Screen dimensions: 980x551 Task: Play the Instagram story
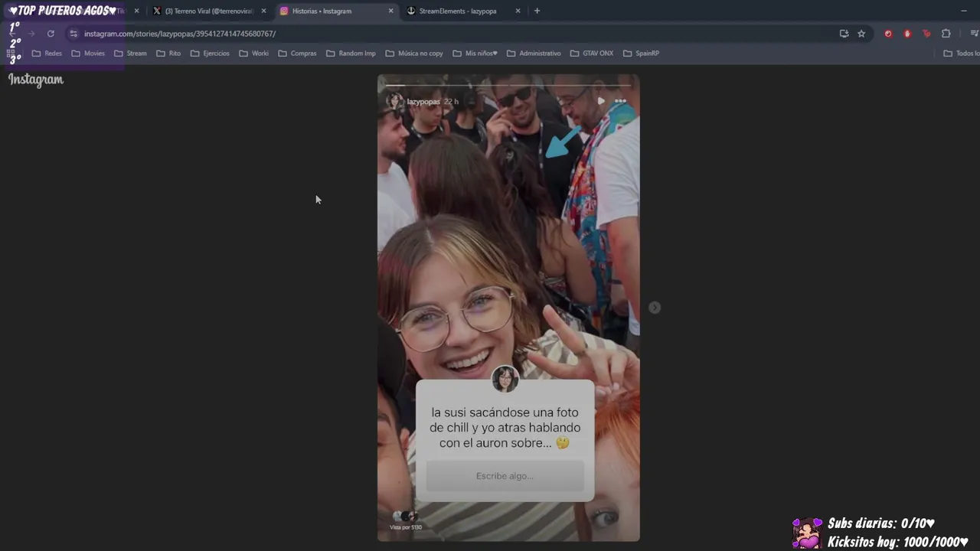click(x=601, y=101)
